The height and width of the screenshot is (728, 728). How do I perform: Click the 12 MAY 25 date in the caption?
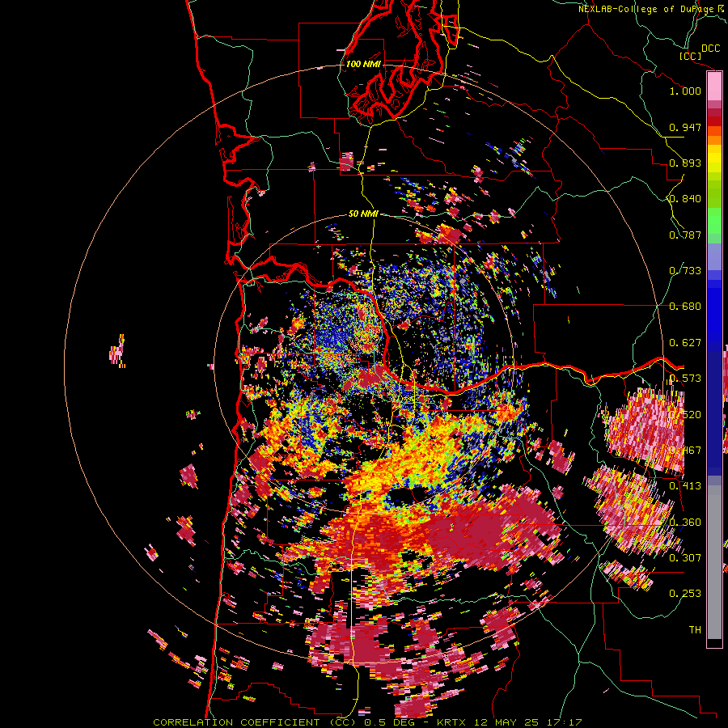[x=506, y=722]
